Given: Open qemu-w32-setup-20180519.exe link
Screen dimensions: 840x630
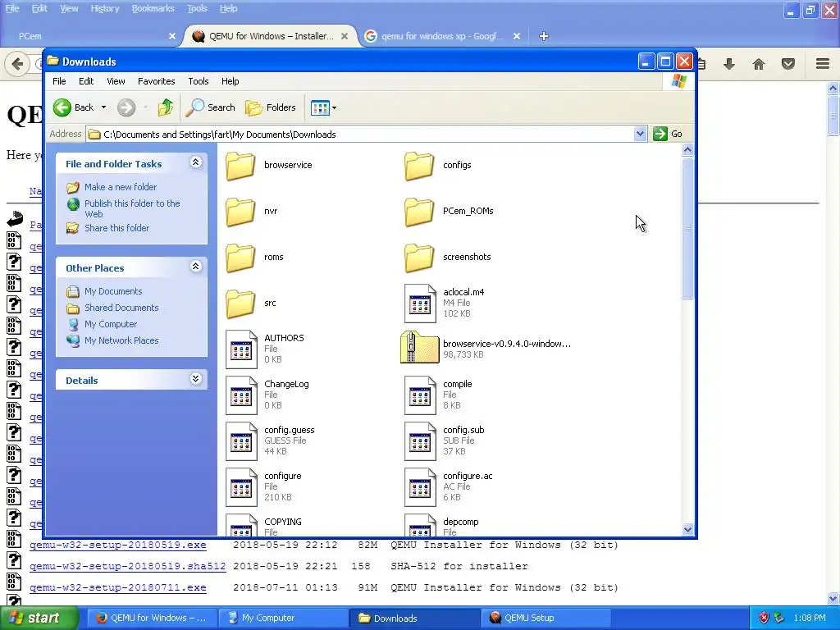Looking at the screenshot, I should pos(118,545).
